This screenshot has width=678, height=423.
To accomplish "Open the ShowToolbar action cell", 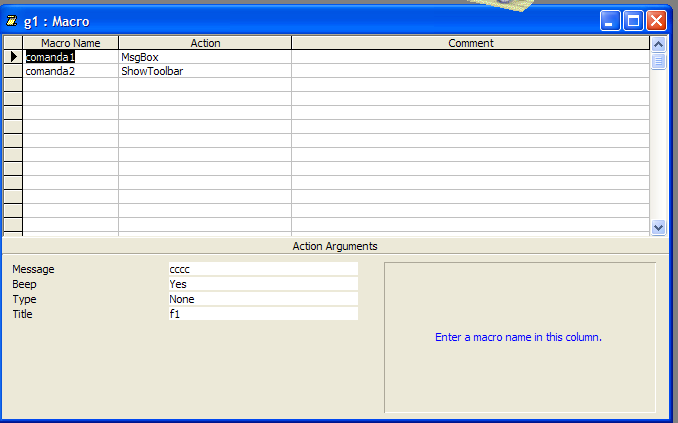I will coord(205,71).
